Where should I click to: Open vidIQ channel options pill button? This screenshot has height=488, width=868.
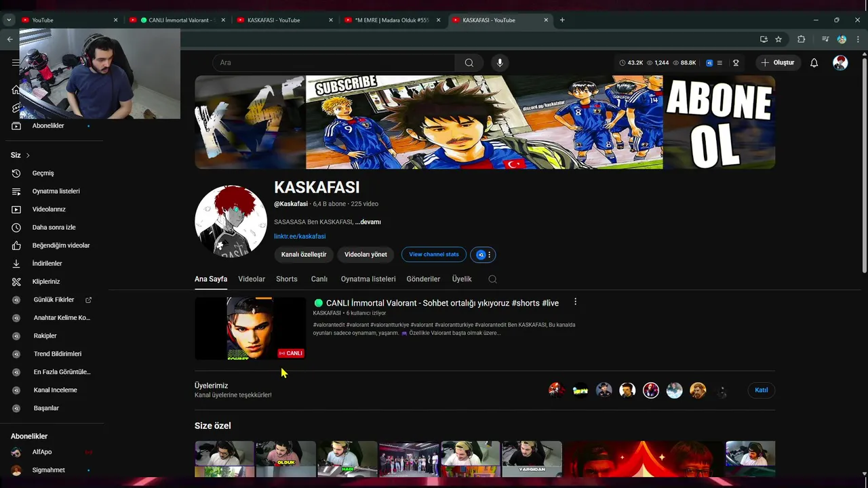pos(483,255)
